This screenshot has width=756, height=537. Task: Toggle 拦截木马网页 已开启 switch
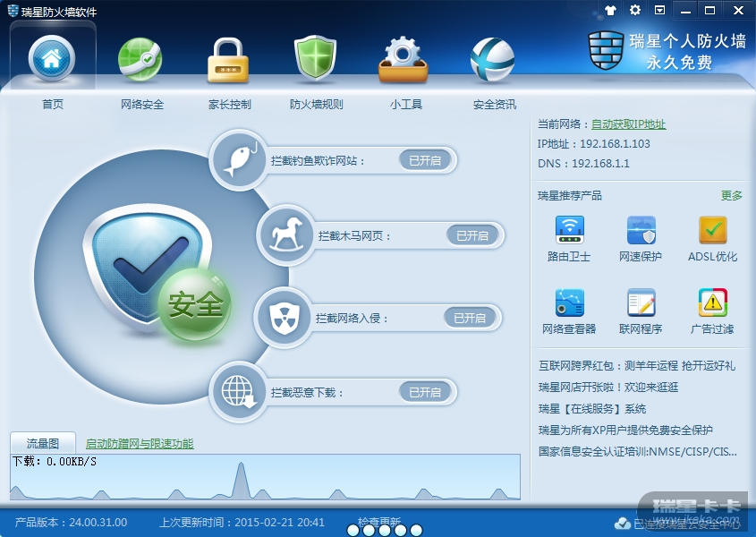[472, 235]
